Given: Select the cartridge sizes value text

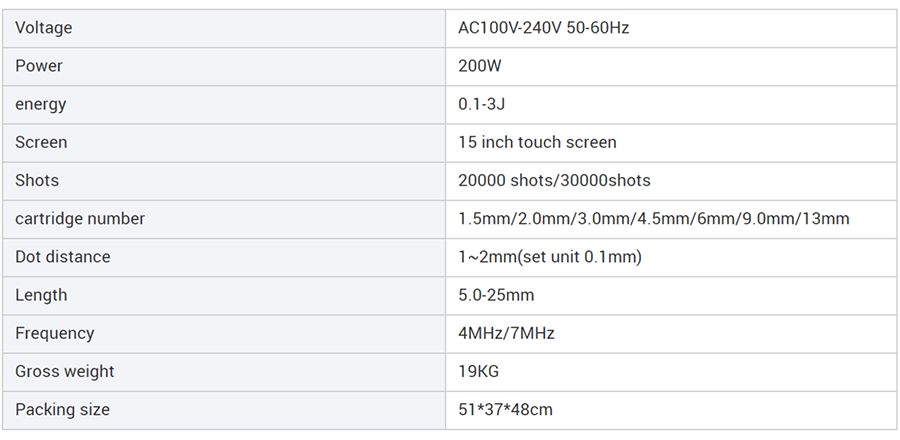Looking at the screenshot, I should [x=653, y=218].
